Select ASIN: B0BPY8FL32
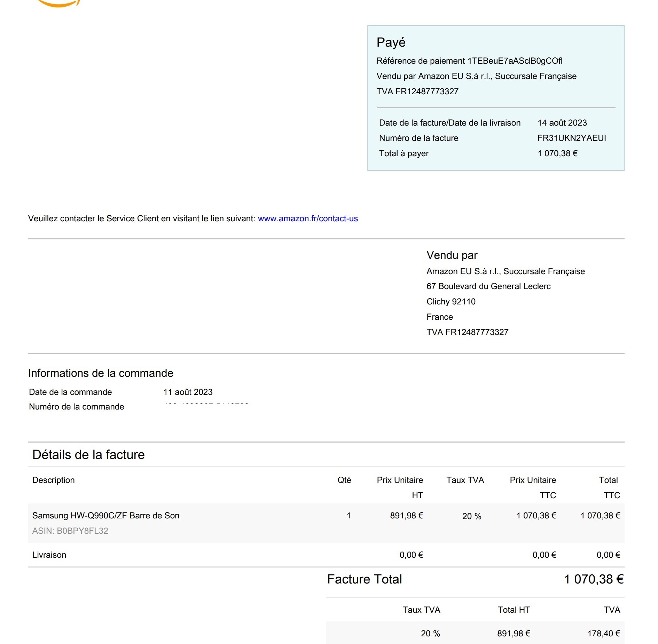The height and width of the screenshot is (644, 658). (70, 531)
